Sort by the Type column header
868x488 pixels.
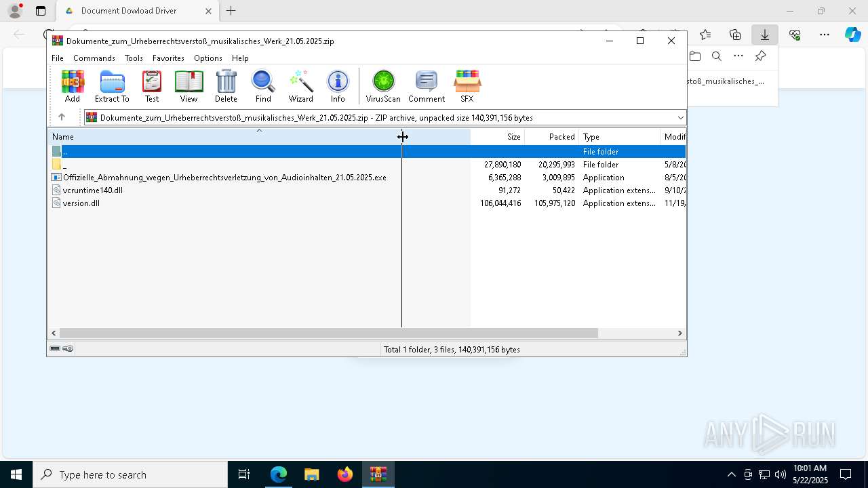619,137
